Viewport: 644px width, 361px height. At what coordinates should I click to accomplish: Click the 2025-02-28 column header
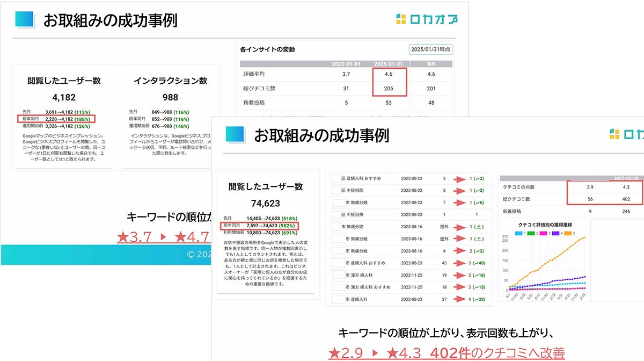627,178
